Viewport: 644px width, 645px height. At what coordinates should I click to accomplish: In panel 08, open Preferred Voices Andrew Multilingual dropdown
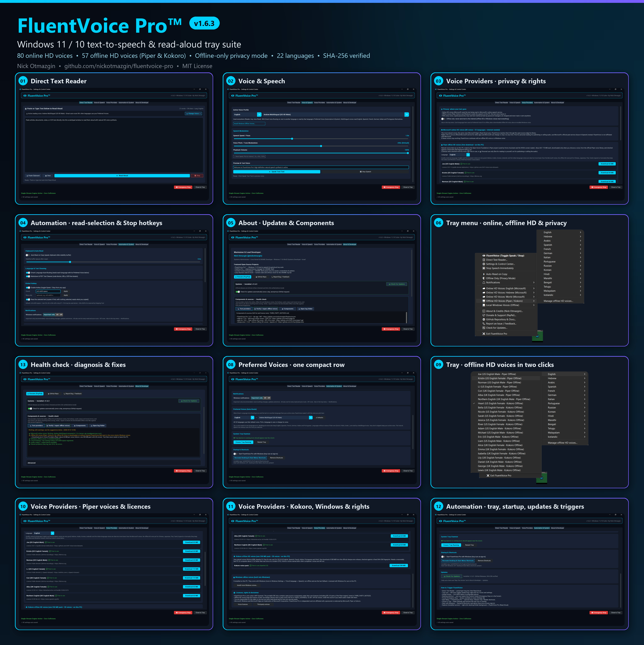(x=286, y=418)
